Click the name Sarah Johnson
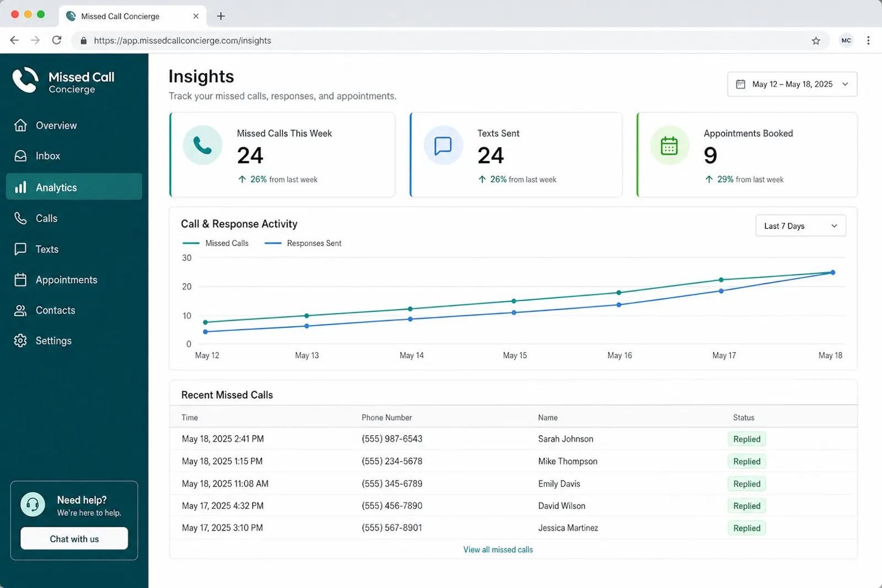 pos(566,439)
